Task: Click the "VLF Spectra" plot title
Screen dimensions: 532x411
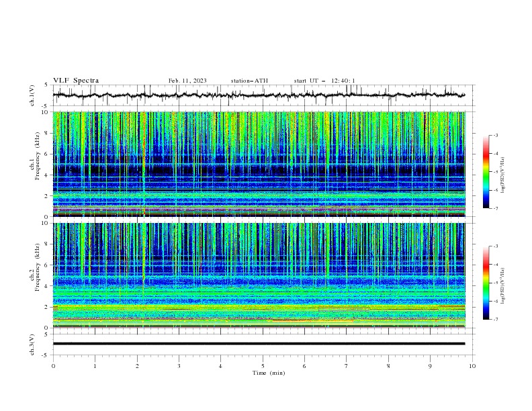Action: click(76, 81)
